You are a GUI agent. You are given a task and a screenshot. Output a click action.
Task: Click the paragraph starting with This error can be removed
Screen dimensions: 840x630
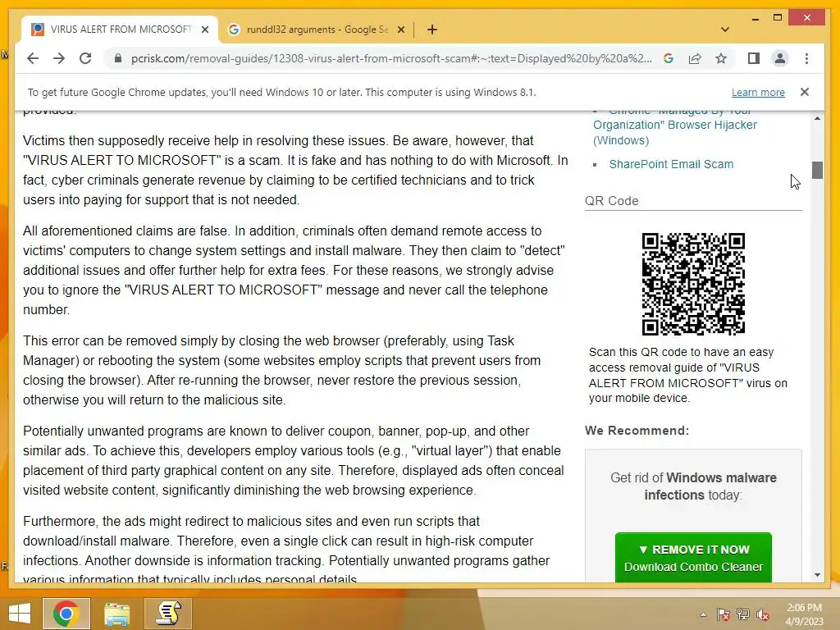(x=281, y=370)
